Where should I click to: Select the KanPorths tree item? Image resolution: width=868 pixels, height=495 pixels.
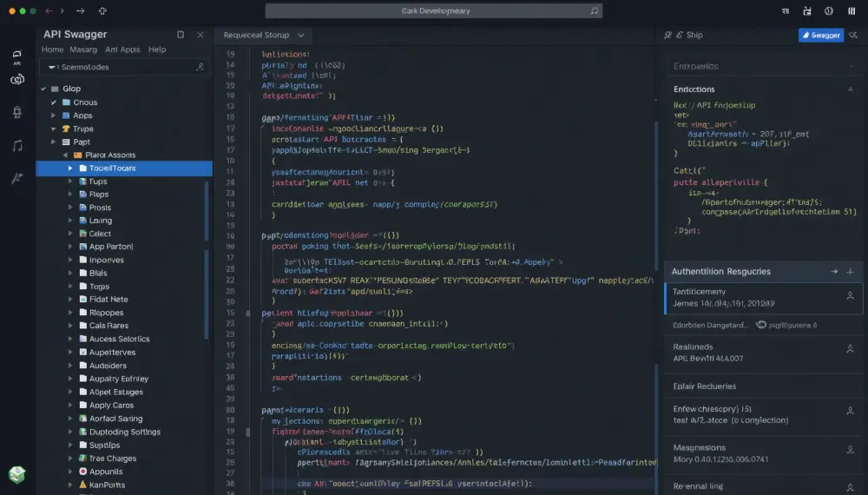[107, 485]
